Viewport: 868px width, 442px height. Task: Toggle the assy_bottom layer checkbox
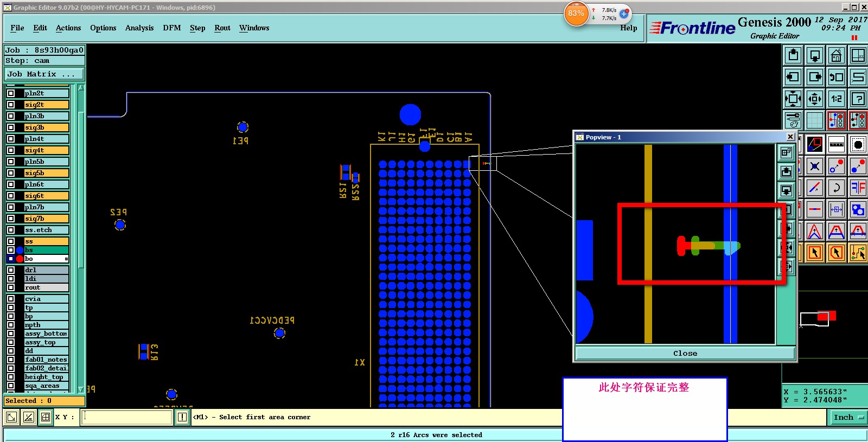coord(11,334)
